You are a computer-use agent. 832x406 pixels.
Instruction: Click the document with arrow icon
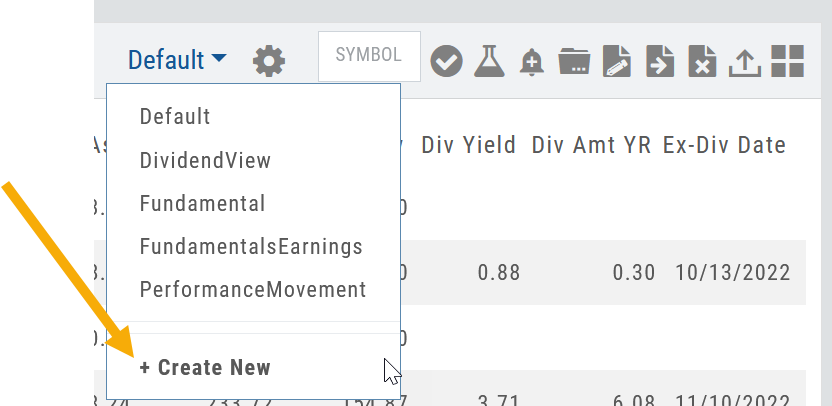click(660, 61)
